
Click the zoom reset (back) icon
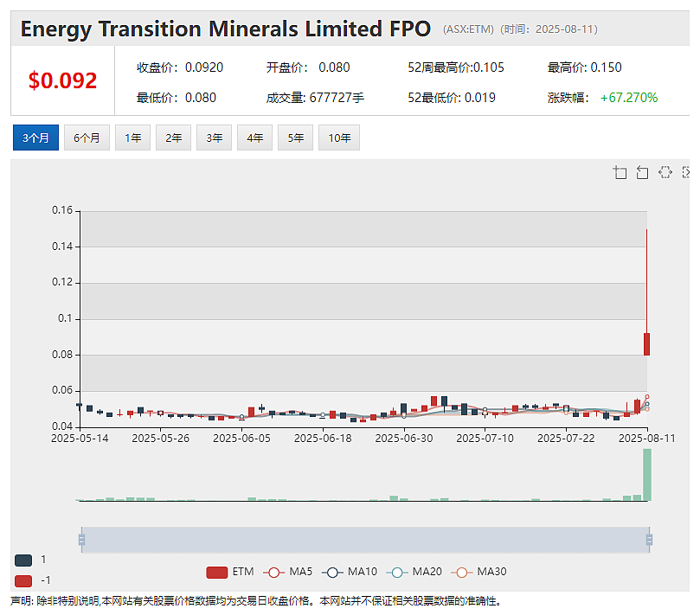[642, 172]
